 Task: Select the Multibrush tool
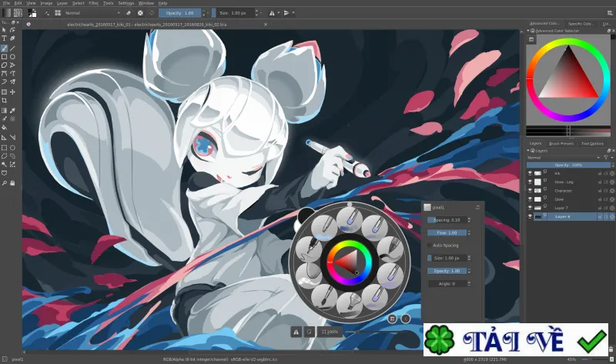[x=12, y=82]
